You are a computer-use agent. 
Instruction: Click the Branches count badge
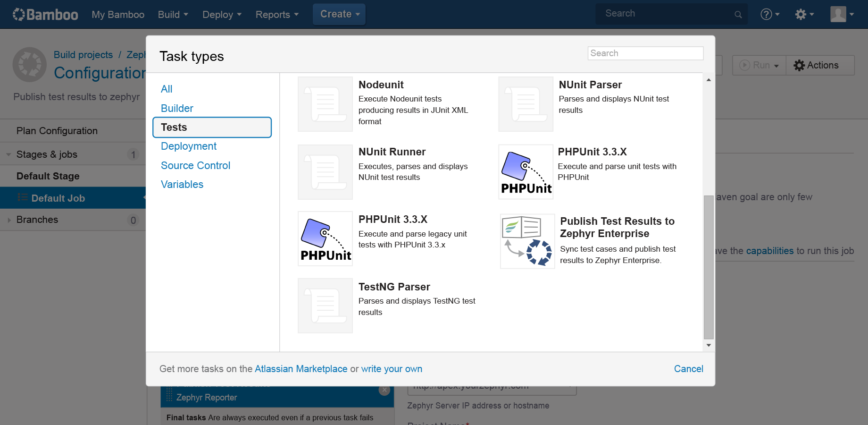(x=133, y=220)
